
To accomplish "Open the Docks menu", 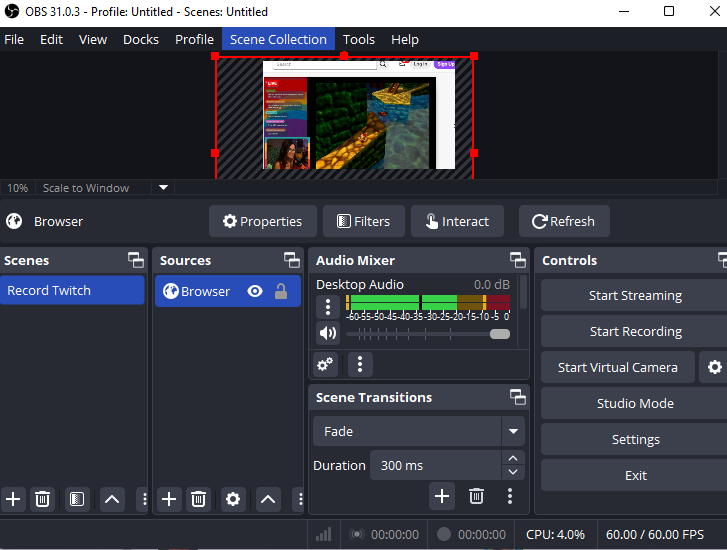I will click(x=141, y=39).
